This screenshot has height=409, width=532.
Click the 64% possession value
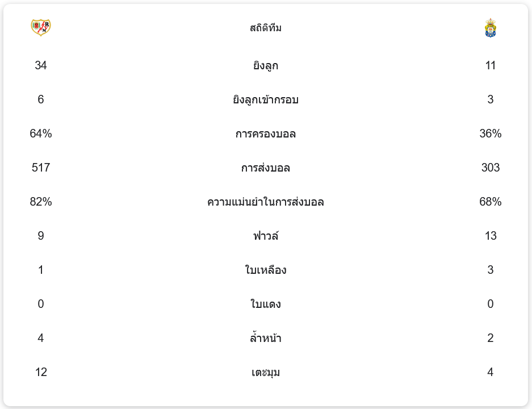(x=41, y=133)
